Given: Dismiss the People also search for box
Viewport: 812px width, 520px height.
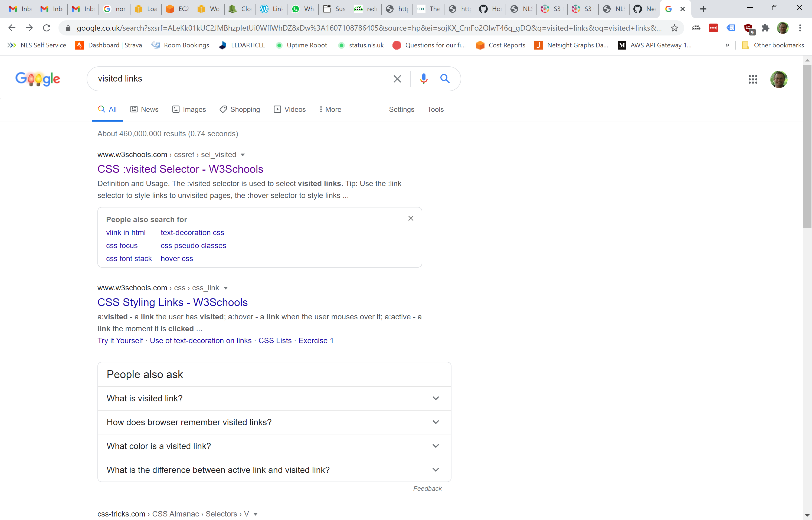Looking at the screenshot, I should [411, 219].
